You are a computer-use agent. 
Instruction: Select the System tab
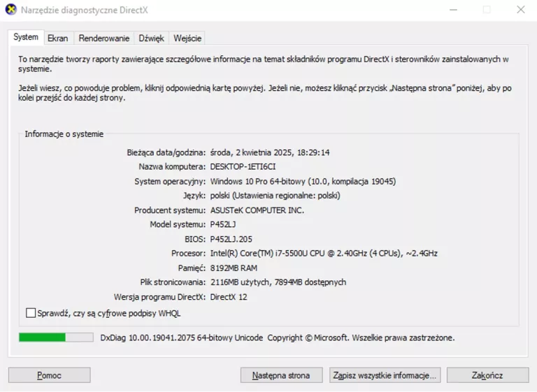pyautogui.click(x=26, y=37)
